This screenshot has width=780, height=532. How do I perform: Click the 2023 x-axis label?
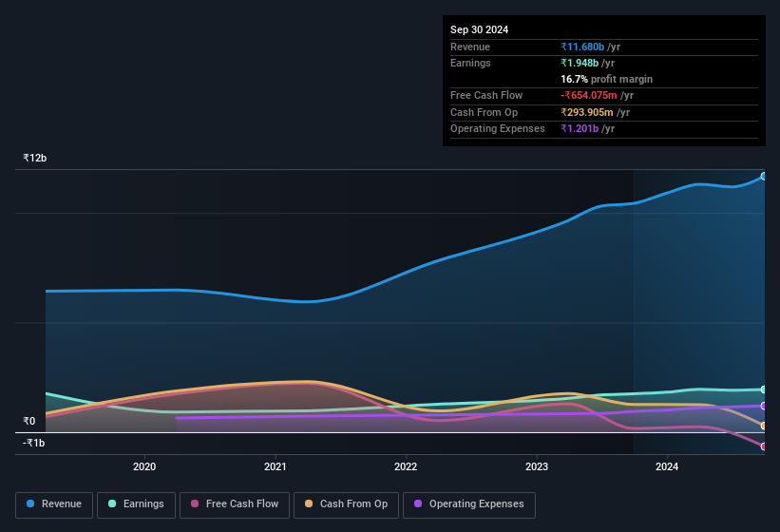[x=537, y=466]
